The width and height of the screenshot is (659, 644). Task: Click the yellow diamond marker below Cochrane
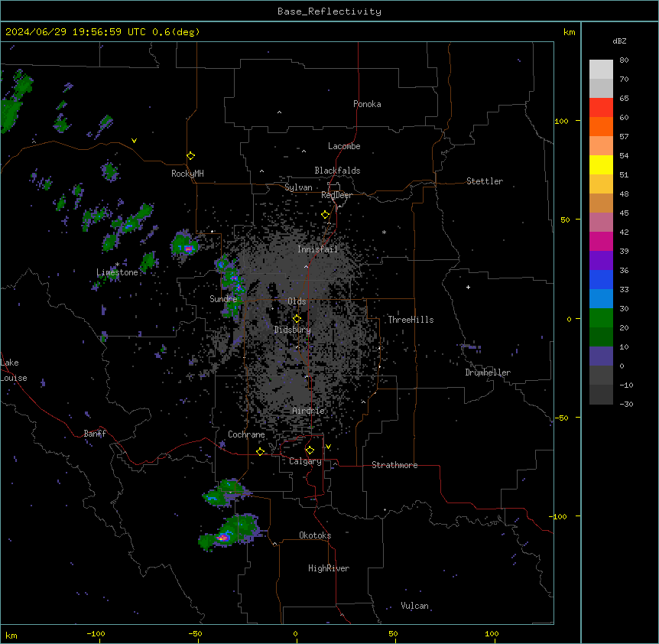click(260, 451)
